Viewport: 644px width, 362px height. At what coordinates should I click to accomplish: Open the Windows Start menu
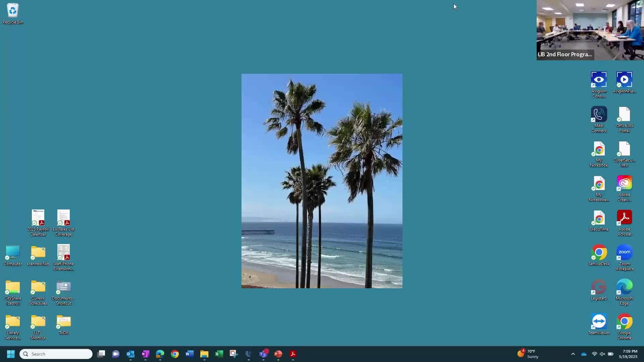point(11,354)
